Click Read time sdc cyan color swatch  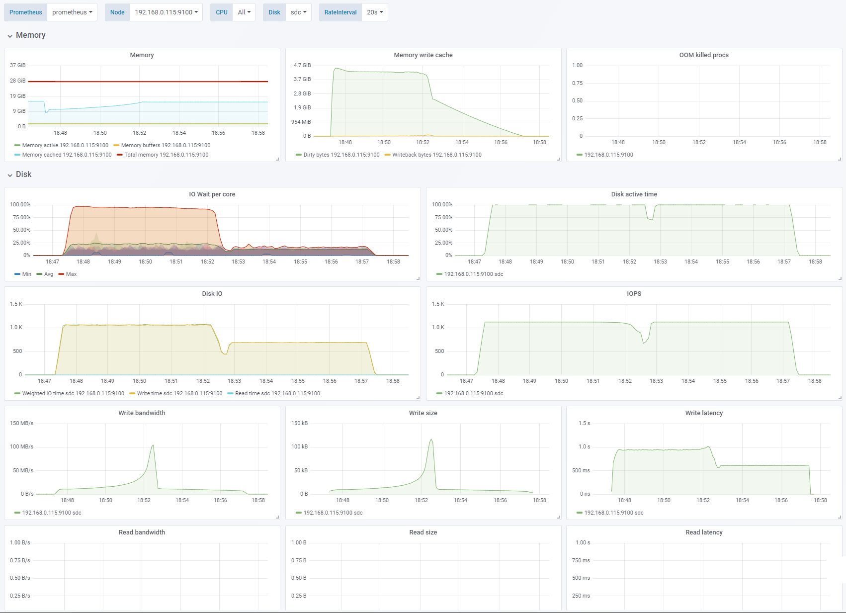click(230, 394)
